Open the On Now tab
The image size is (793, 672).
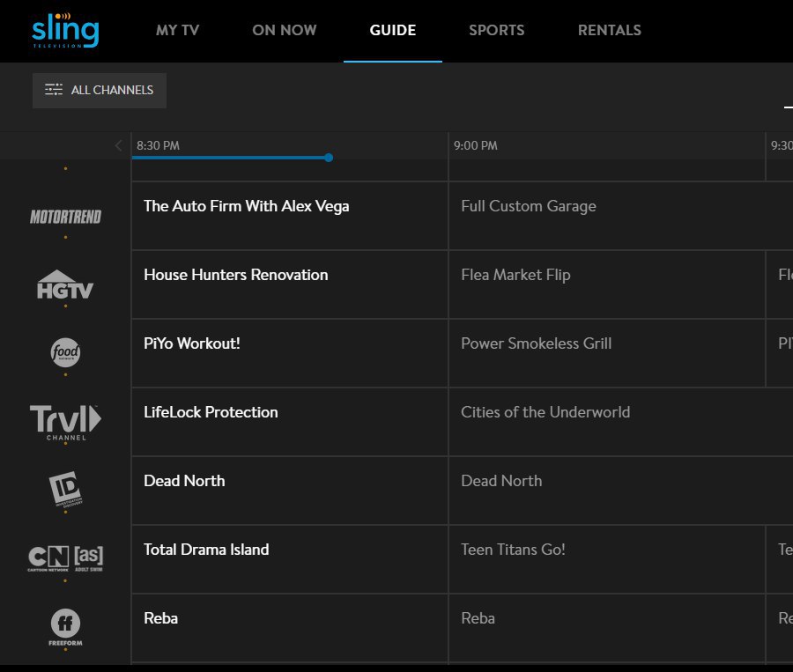click(x=284, y=30)
